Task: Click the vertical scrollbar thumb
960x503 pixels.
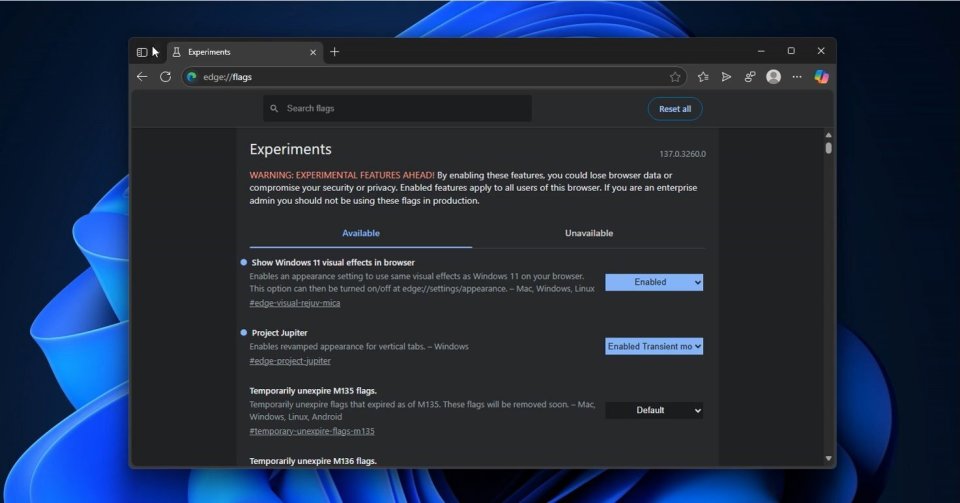Action: tap(828, 148)
